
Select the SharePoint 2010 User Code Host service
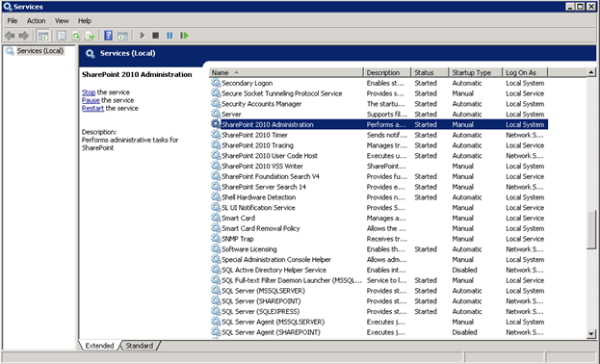[x=379, y=155]
